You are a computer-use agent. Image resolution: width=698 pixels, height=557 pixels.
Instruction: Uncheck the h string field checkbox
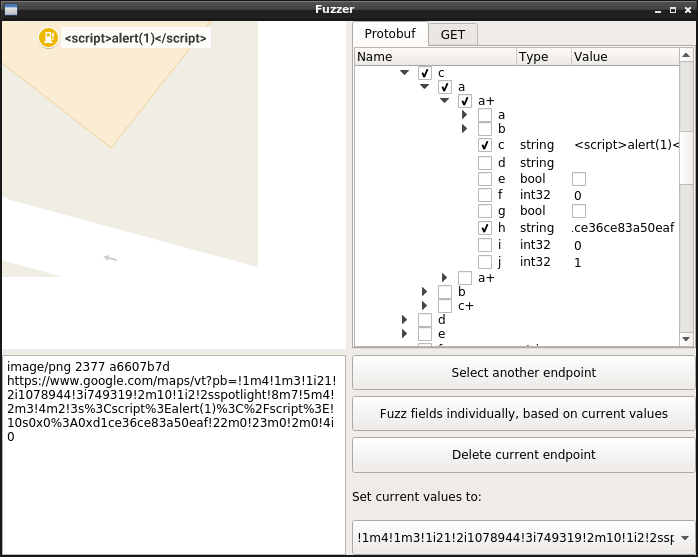pyautogui.click(x=485, y=228)
